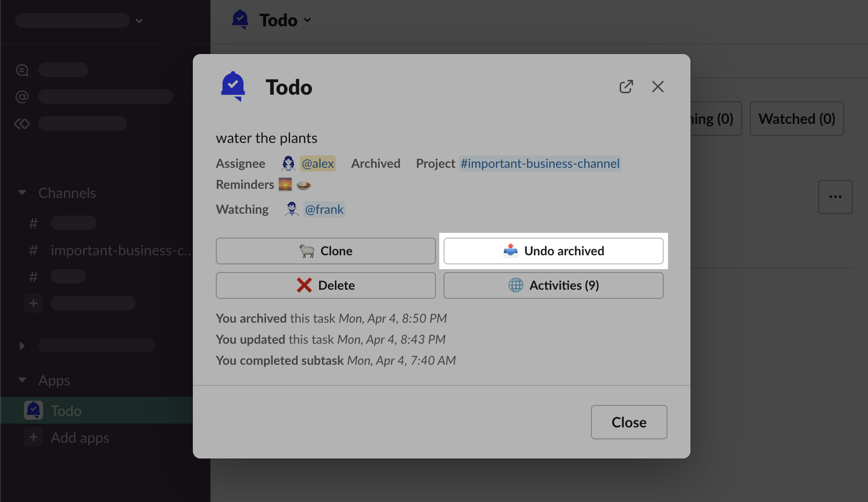868x502 pixels.
Task: Open the important-business-c... channel
Action: 120,250
